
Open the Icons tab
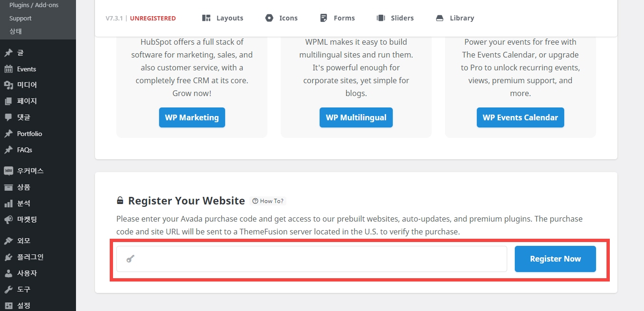(x=281, y=18)
